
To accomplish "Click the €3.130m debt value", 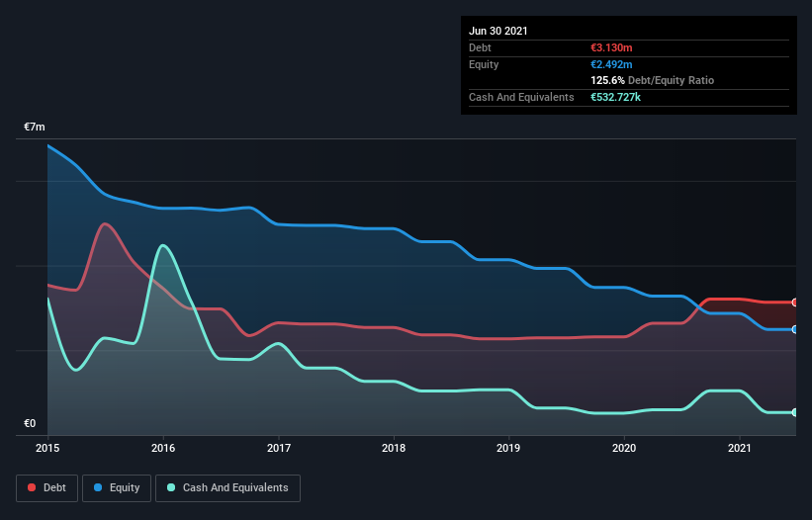I will 611,47.
